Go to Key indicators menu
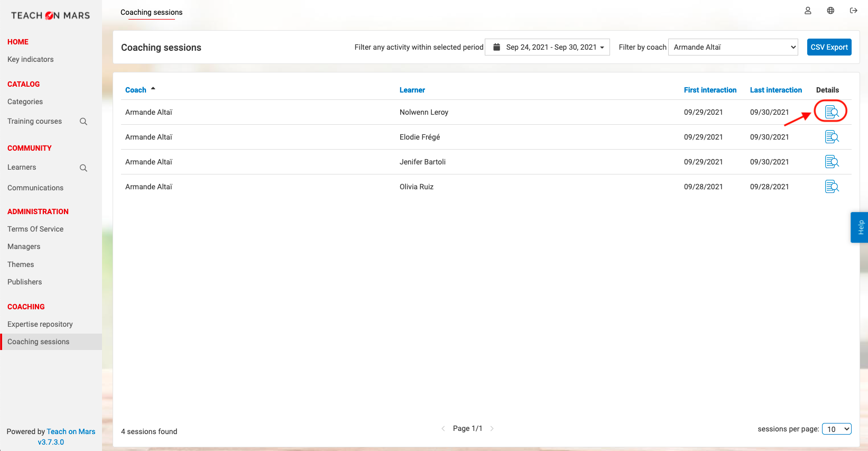This screenshot has width=868, height=451. point(31,59)
